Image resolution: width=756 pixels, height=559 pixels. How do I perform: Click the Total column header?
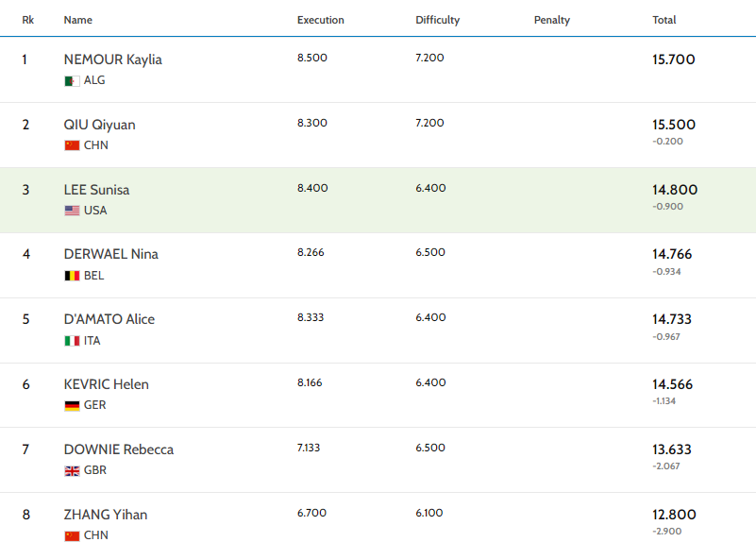(664, 19)
